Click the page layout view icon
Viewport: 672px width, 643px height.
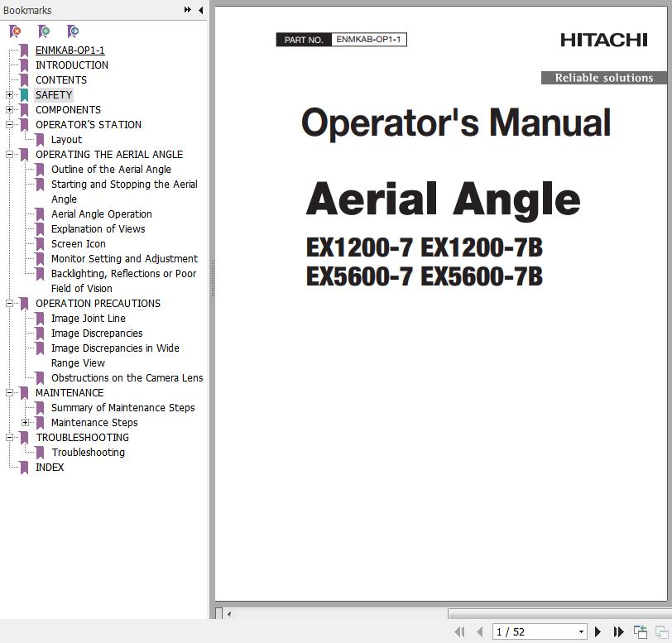click(x=641, y=631)
